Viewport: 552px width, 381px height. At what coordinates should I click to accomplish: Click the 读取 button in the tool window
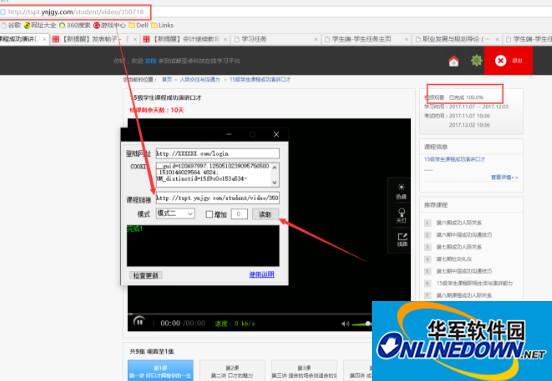pos(265,214)
